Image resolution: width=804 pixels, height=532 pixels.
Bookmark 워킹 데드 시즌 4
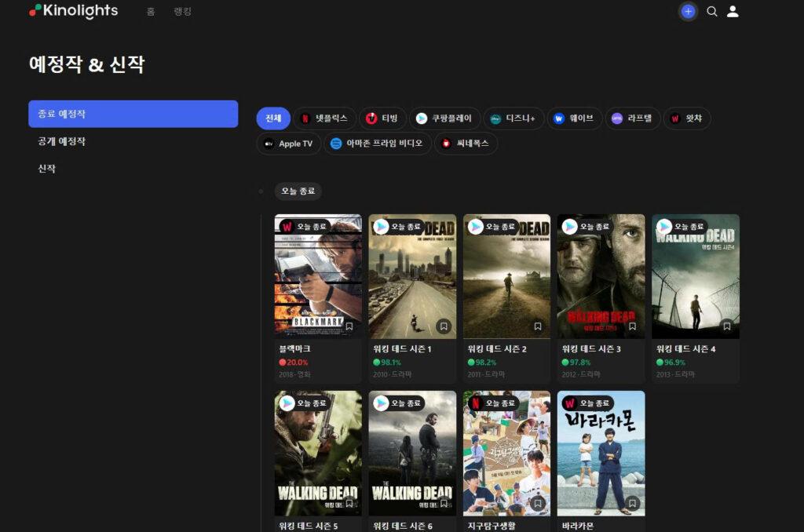(x=726, y=326)
